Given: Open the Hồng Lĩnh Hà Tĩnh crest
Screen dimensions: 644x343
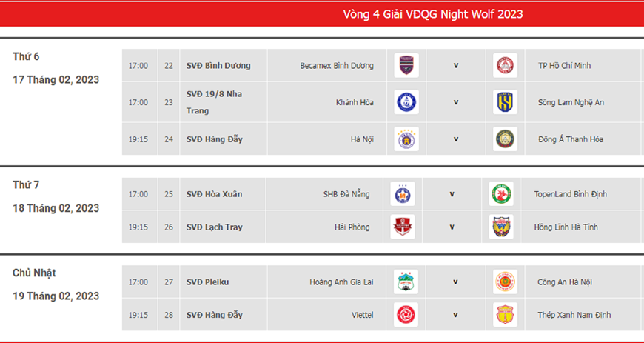Looking at the screenshot, I should (x=501, y=227).
